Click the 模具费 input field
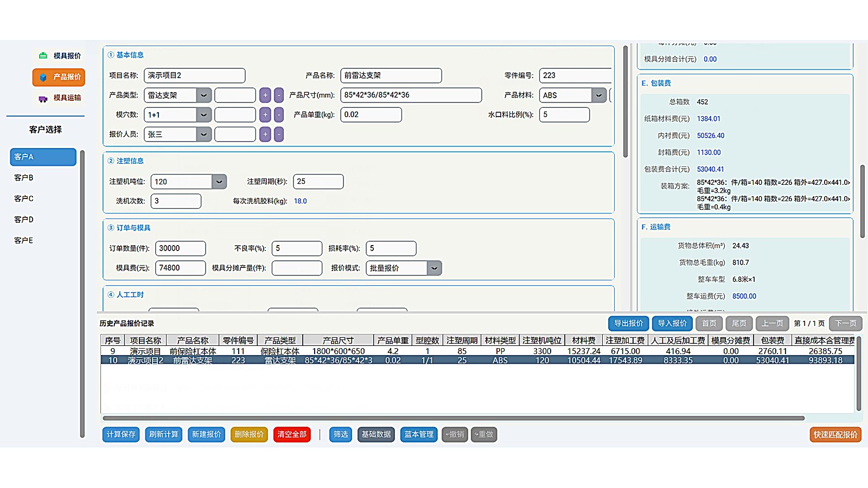This screenshot has width=868, height=488. click(181, 268)
